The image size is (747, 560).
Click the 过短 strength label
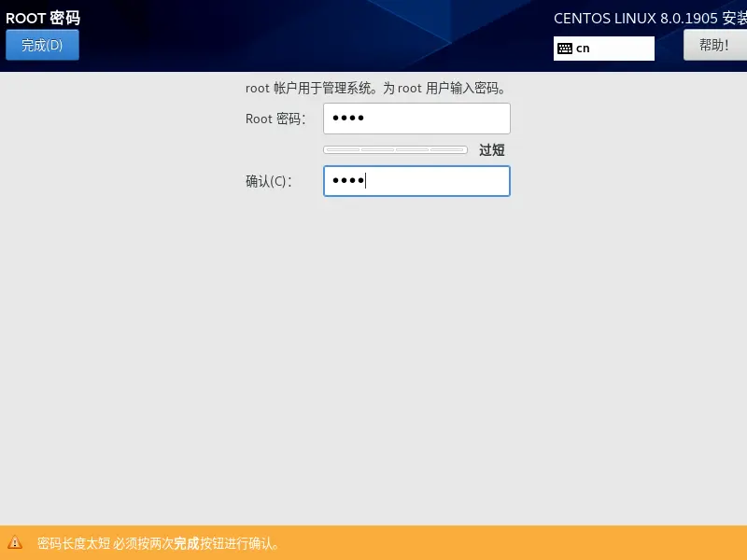coord(492,150)
